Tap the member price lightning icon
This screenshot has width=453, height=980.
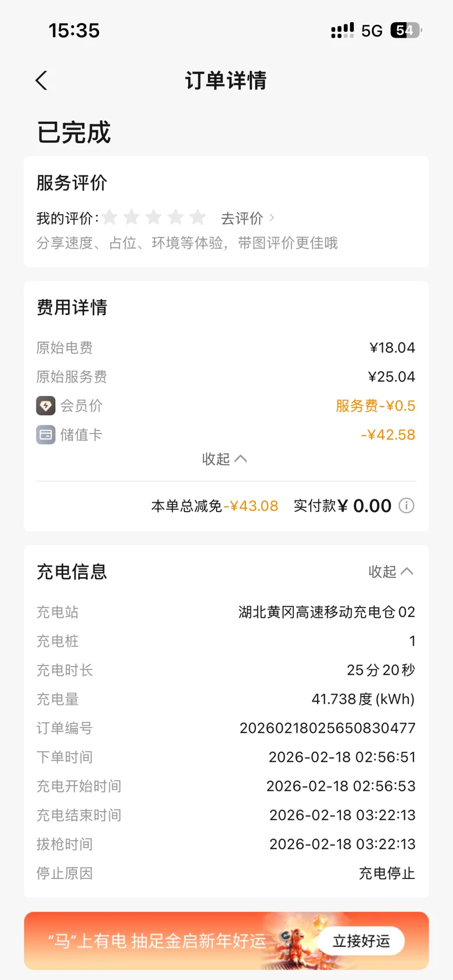(x=46, y=406)
